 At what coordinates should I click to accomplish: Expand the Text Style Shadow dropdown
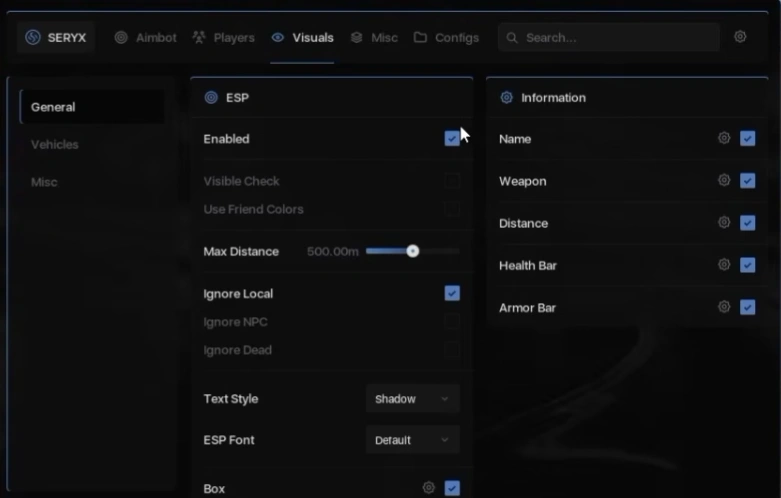pos(412,399)
